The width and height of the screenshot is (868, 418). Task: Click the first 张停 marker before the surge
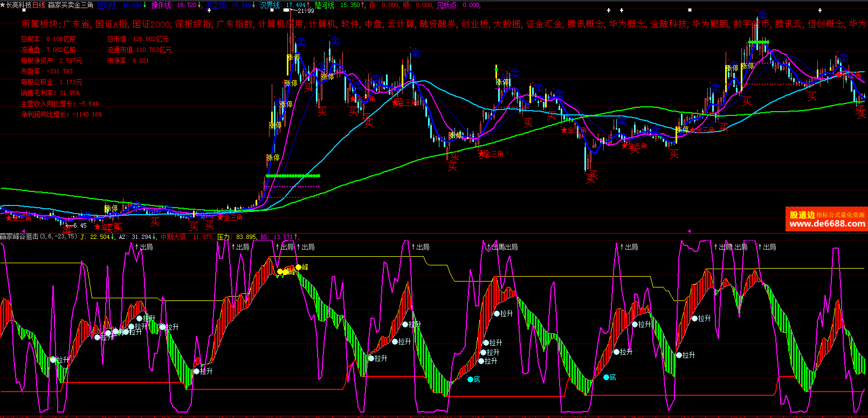click(x=111, y=209)
